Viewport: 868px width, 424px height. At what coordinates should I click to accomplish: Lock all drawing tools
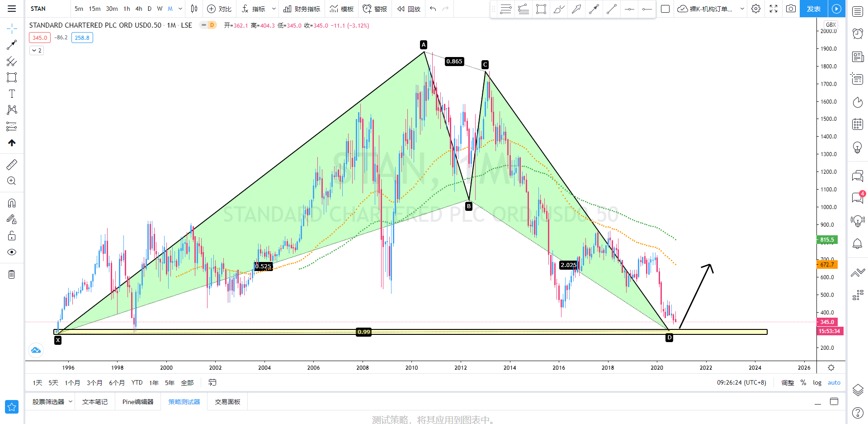click(12, 236)
